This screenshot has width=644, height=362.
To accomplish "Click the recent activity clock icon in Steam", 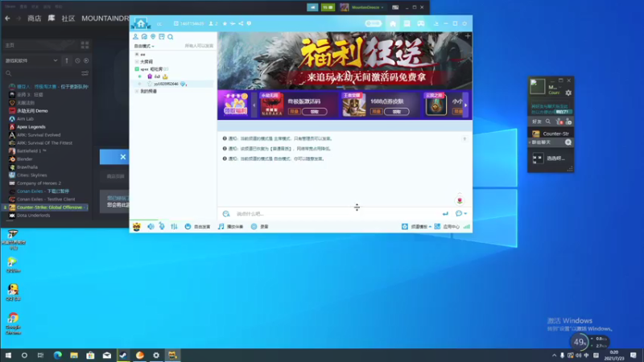I will point(77,61).
